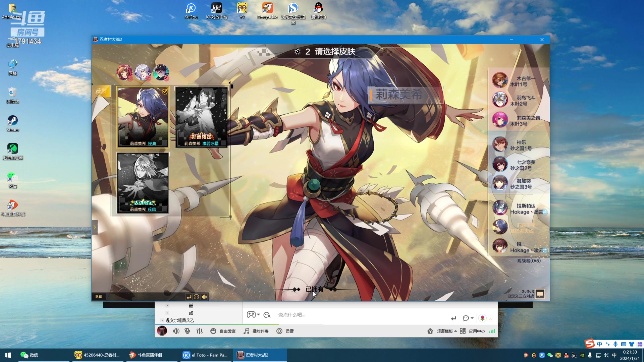Select player 拉斯帕达 Hokage
644x362 pixels.
pos(519,208)
